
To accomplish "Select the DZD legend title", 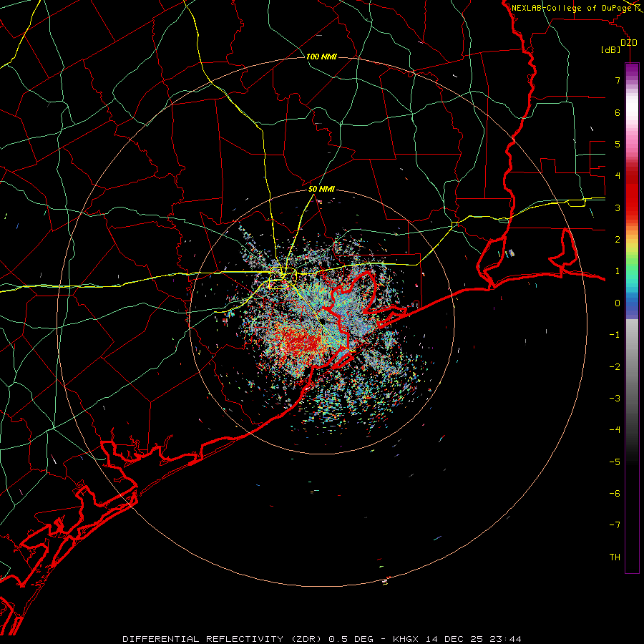I will coord(629,43).
